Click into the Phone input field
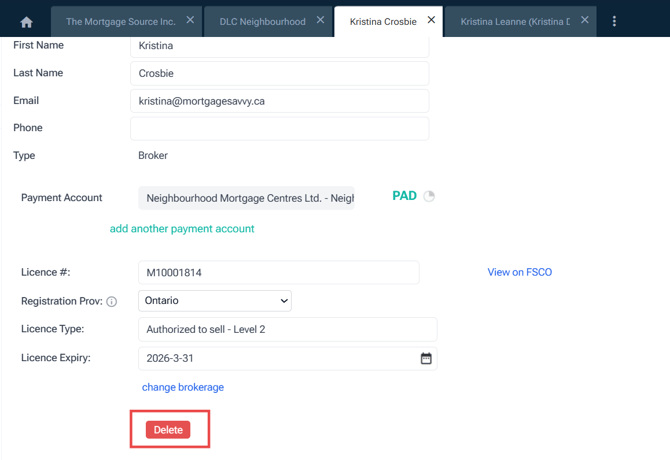Viewport: 670px width, 460px height. coord(279,128)
